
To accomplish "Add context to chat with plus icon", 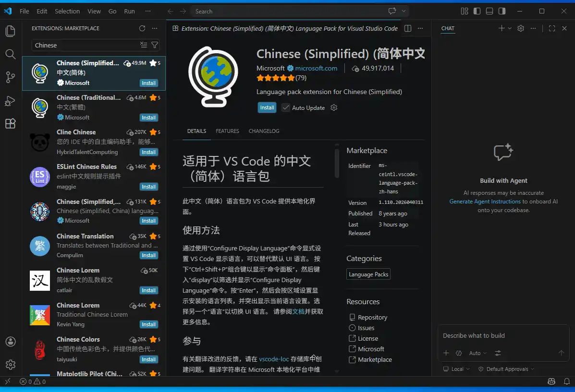I will point(446,353).
